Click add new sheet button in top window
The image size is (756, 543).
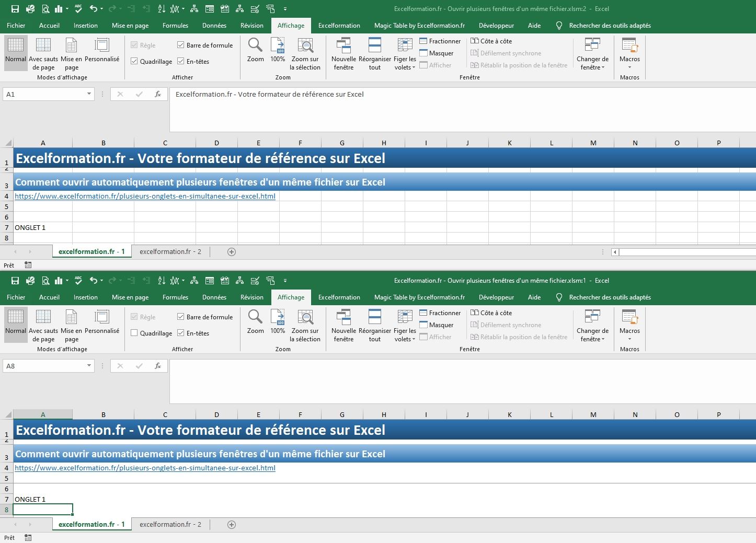coord(232,252)
